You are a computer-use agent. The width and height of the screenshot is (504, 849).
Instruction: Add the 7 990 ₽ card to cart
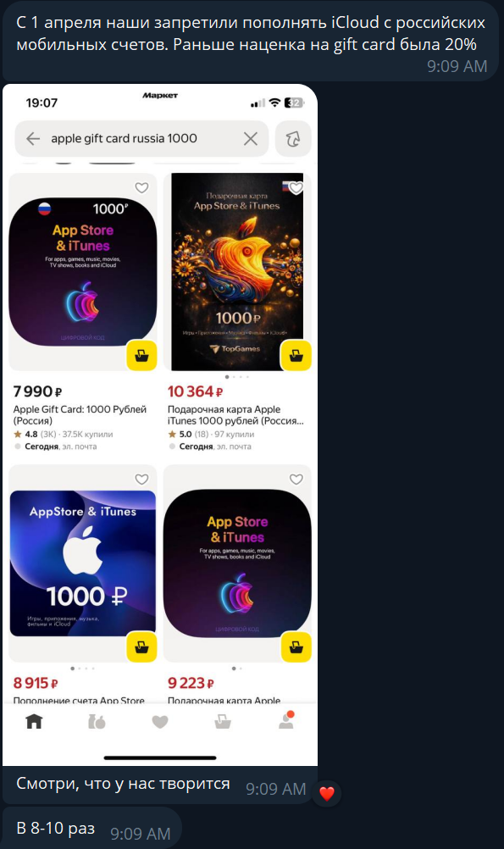(x=141, y=356)
